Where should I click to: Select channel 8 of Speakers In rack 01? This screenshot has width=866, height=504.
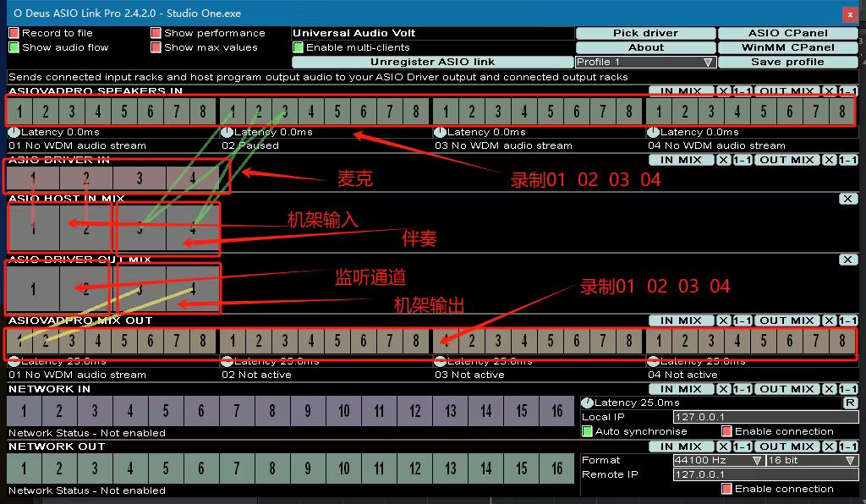click(x=203, y=112)
